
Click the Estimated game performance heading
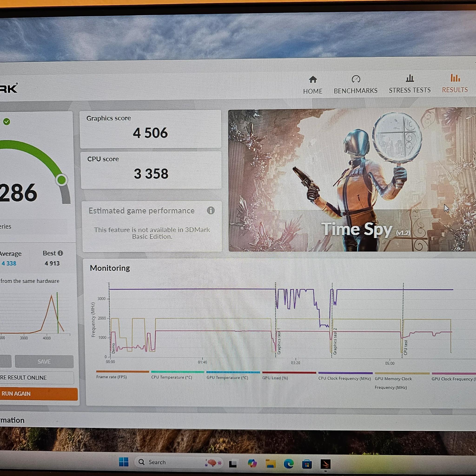142,211
